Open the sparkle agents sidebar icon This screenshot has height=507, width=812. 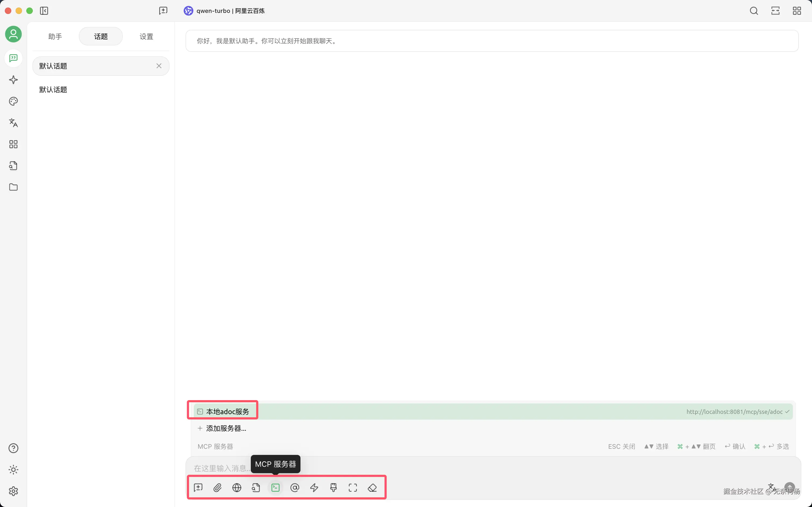click(13, 80)
